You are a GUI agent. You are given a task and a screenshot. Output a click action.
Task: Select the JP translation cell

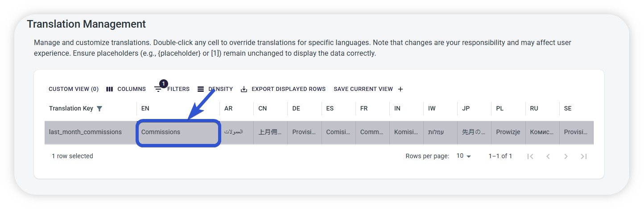(474, 132)
